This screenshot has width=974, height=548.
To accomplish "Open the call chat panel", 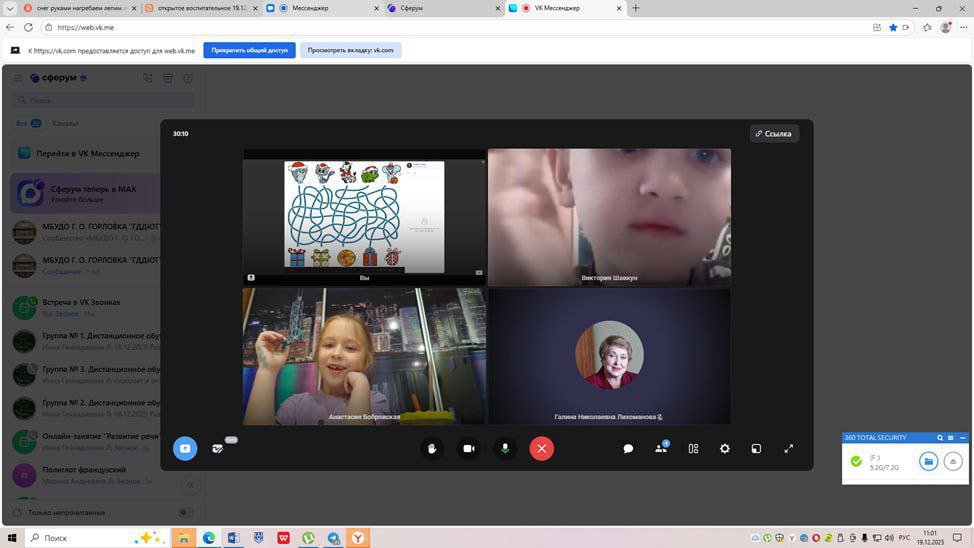I will [628, 449].
